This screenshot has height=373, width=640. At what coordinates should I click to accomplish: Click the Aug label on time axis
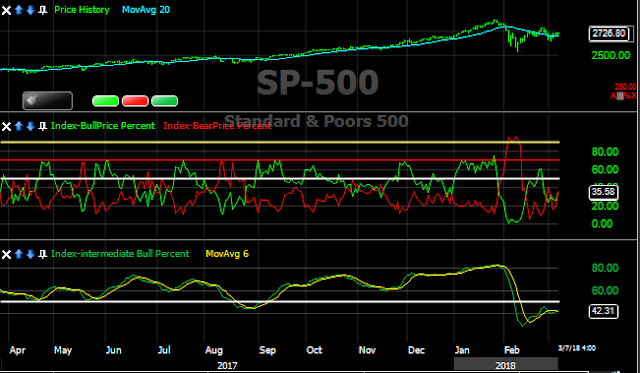214,350
